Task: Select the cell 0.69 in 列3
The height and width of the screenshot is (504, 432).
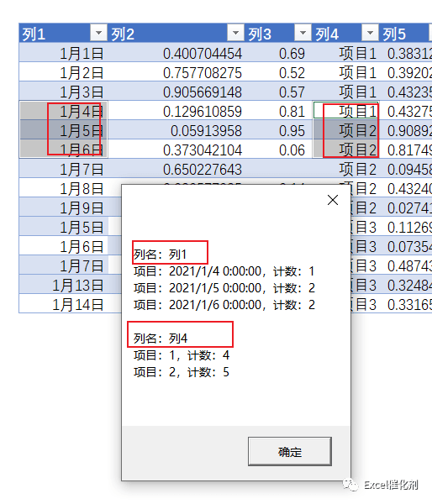Action: tap(278, 52)
